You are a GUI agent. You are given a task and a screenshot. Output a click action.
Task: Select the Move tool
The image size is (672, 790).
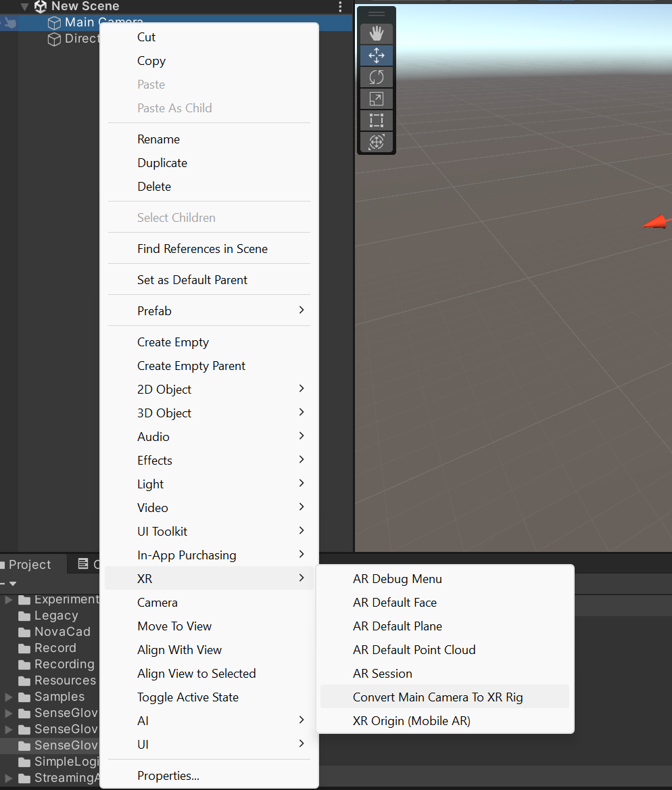click(376, 55)
